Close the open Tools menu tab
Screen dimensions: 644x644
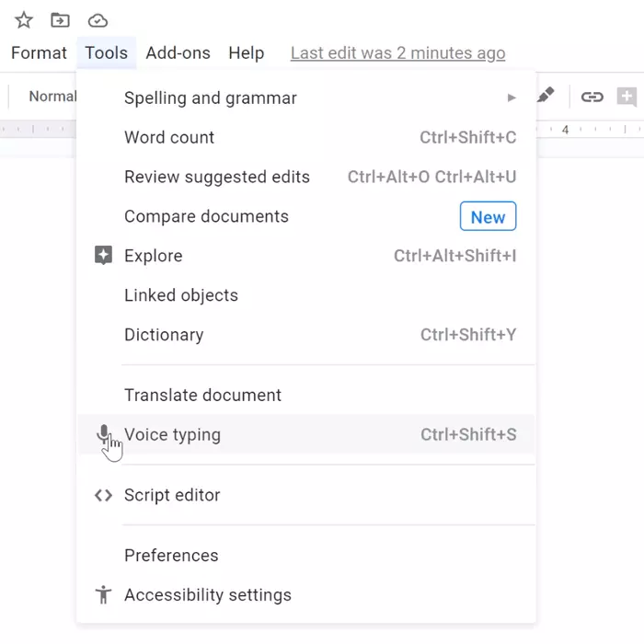[x=107, y=53]
